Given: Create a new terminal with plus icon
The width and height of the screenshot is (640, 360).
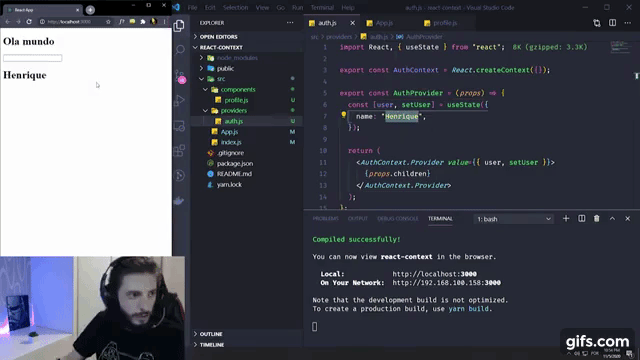Looking at the screenshot, I should [x=566, y=219].
